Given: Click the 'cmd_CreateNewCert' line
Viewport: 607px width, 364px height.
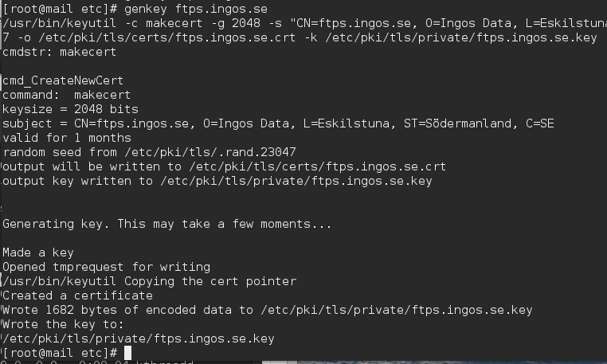Looking at the screenshot, I should click(63, 80).
